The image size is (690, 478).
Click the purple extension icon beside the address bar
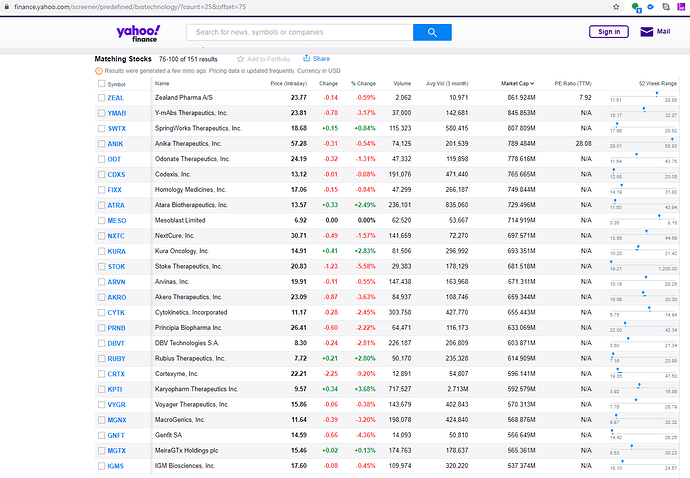click(682, 7)
